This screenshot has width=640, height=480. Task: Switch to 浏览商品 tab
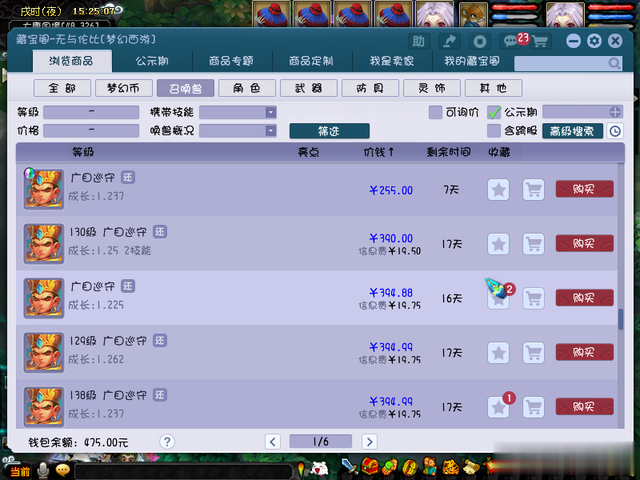click(x=71, y=61)
